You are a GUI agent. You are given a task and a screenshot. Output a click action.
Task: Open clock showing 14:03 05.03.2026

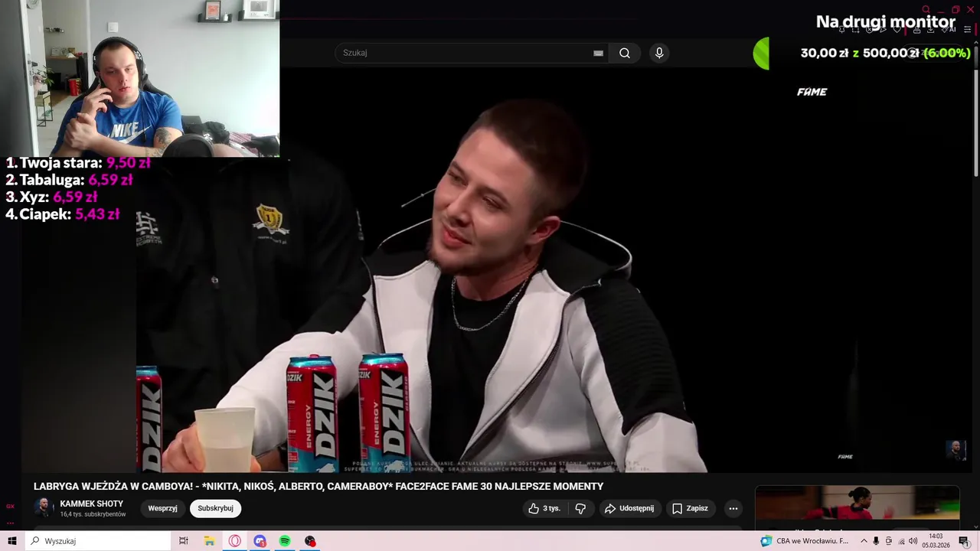936,541
